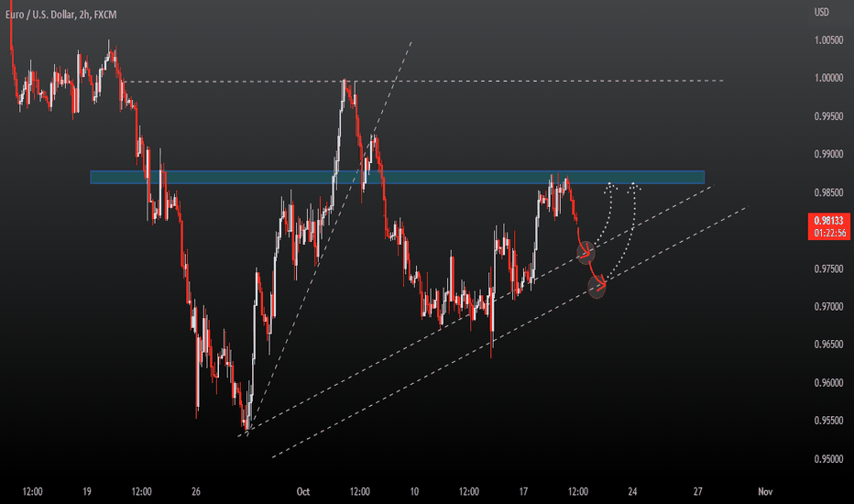Click the Oct label on time axis

point(302,491)
